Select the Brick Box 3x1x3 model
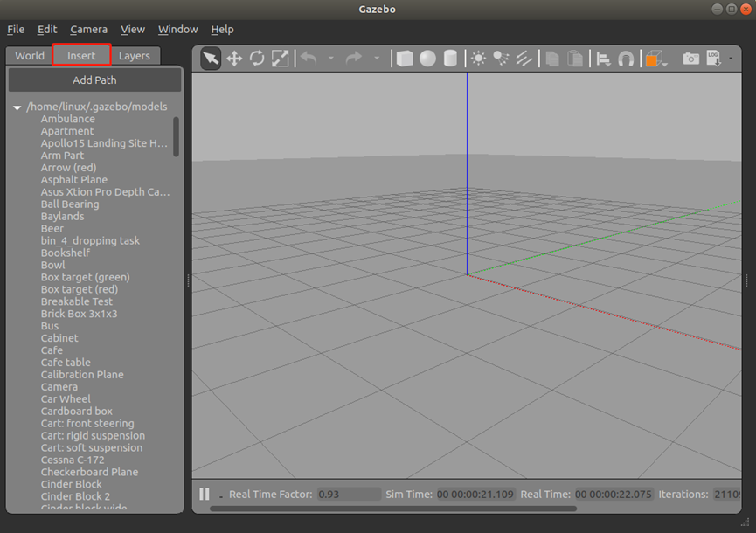756x533 pixels. tap(79, 314)
